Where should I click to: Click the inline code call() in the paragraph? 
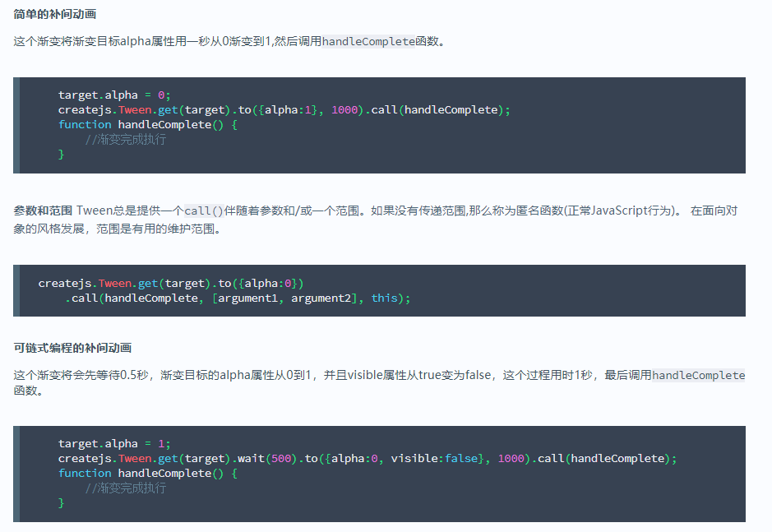204,210
